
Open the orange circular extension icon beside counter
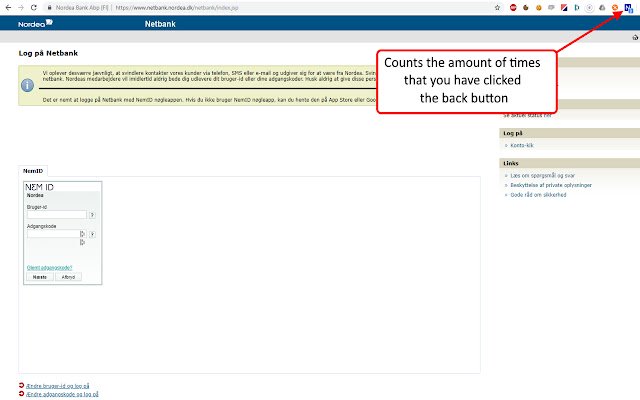point(615,7)
